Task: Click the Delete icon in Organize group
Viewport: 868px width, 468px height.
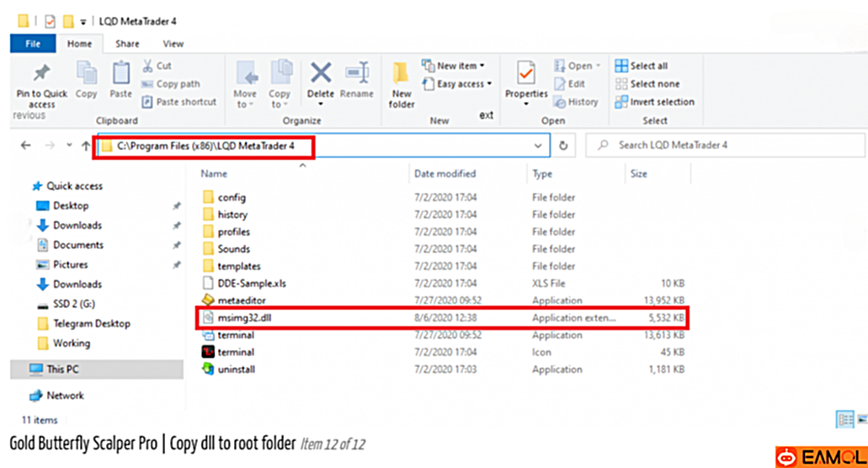Action: click(x=321, y=74)
